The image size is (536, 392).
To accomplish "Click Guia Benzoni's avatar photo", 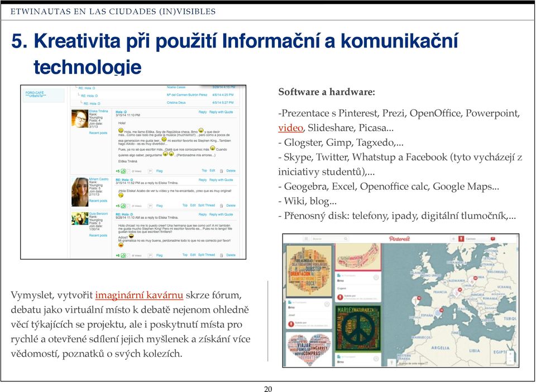I will pyautogui.click(x=80, y=218).
